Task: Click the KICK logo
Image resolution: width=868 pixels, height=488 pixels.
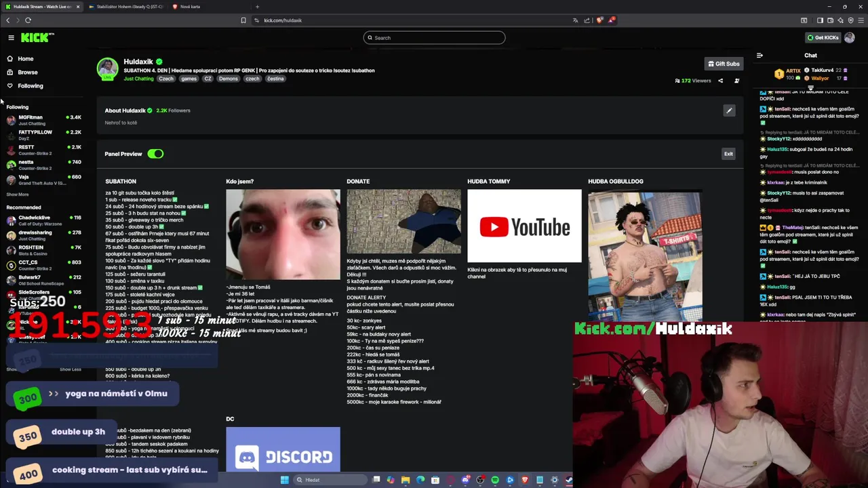Action: pos(37,37)
